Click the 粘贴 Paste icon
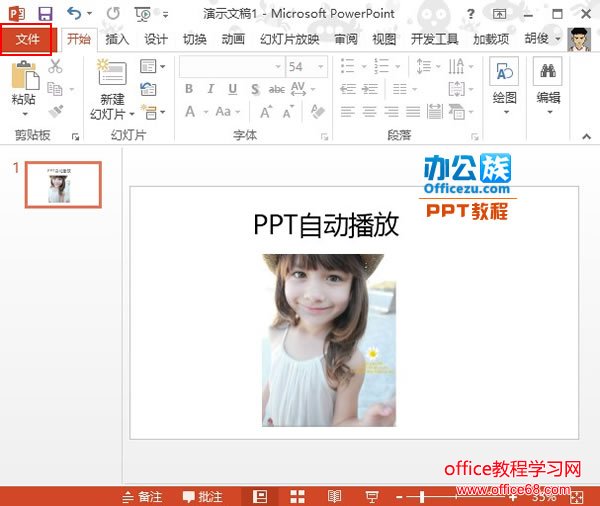 coord(25,75)
